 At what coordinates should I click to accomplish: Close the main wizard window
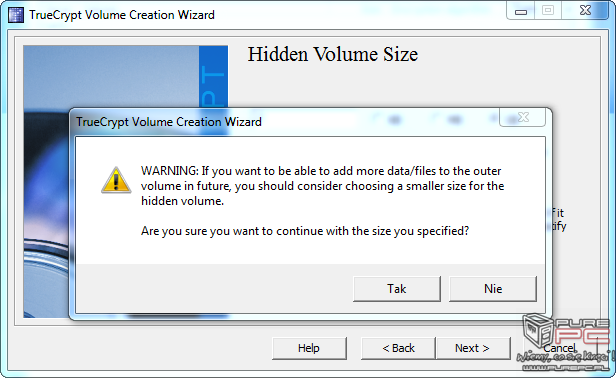585,11
